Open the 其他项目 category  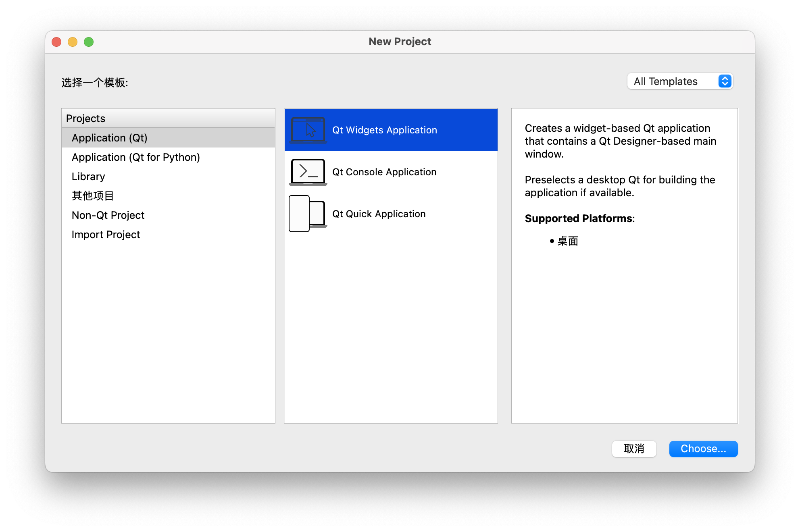click(93, 196)
